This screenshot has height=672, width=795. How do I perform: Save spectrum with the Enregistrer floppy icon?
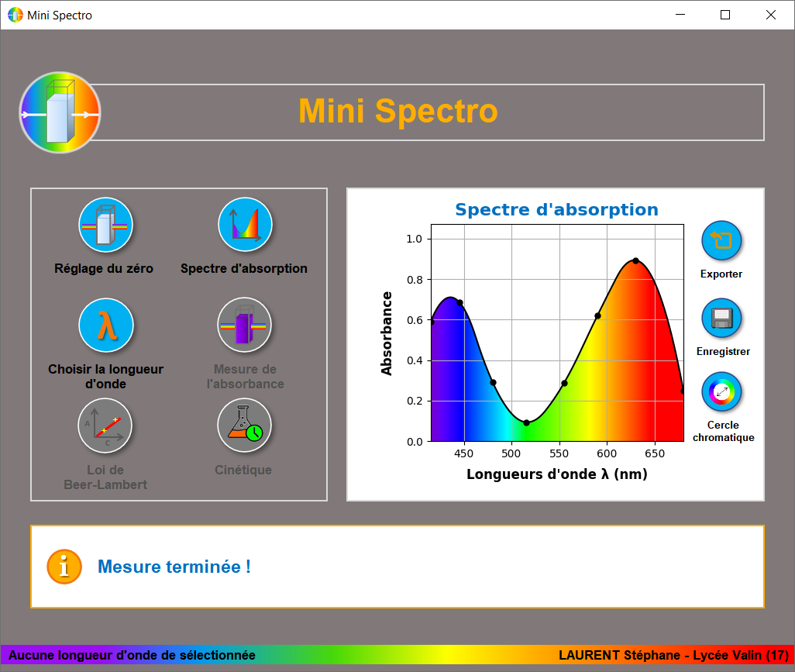tap(721, 319)
